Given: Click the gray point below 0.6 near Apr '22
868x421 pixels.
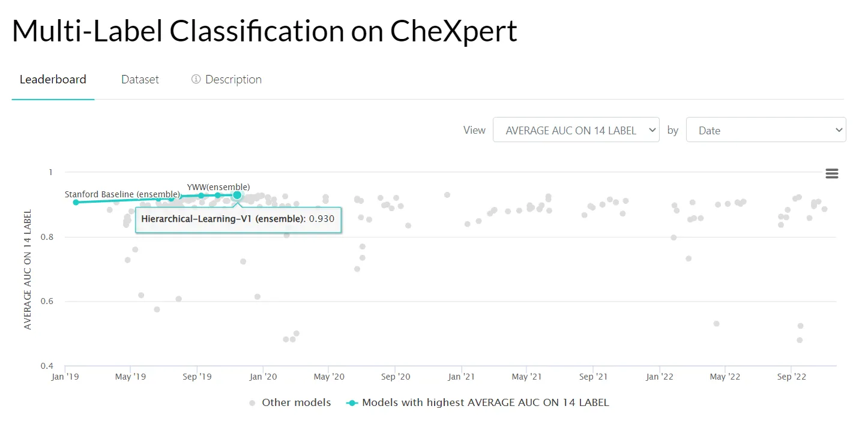Looking at the screenshot, I should click(x=716, y=323).
